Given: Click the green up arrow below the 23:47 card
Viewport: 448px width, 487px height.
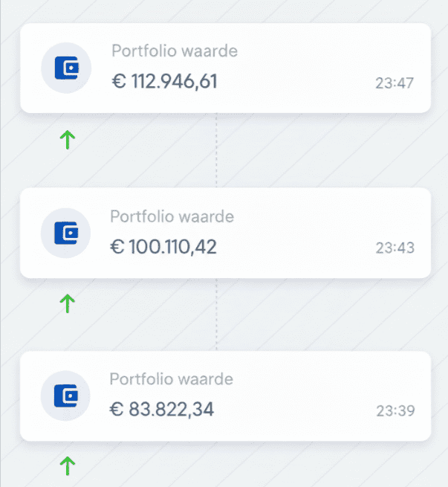Looking at the screenshot, I should pyautogui.click(x=68, y=138).
